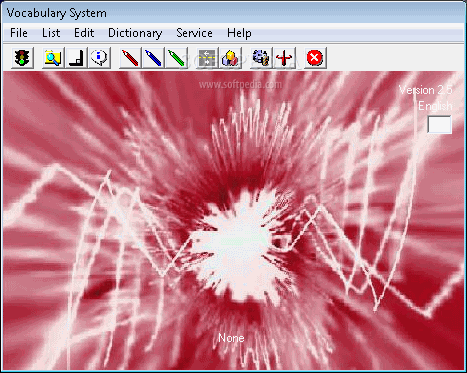Click the 'None' status text

(x=231, y=338)
